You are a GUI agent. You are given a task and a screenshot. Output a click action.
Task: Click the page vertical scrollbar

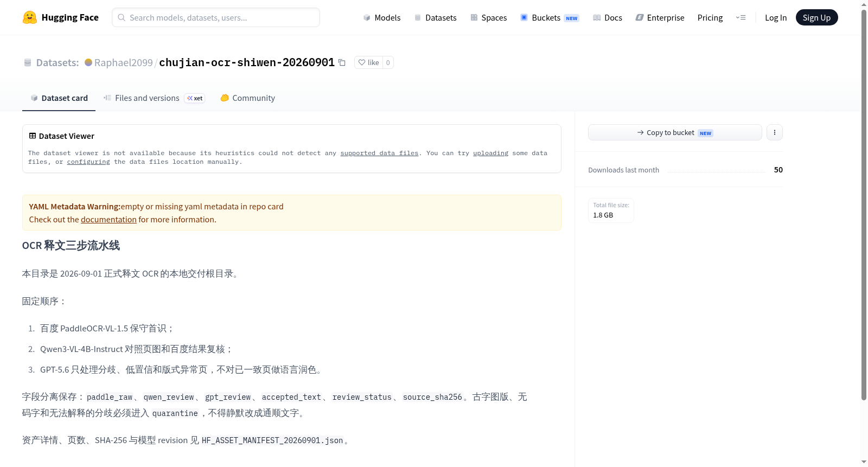point(864,205)
